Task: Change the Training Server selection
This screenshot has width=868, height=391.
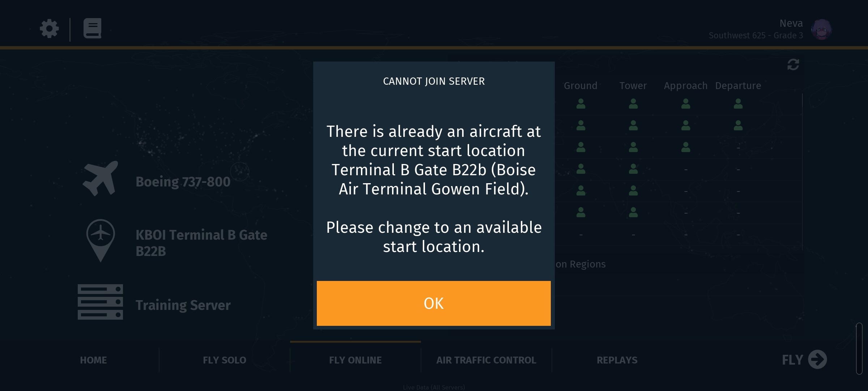Action: (x=183, y=305)
